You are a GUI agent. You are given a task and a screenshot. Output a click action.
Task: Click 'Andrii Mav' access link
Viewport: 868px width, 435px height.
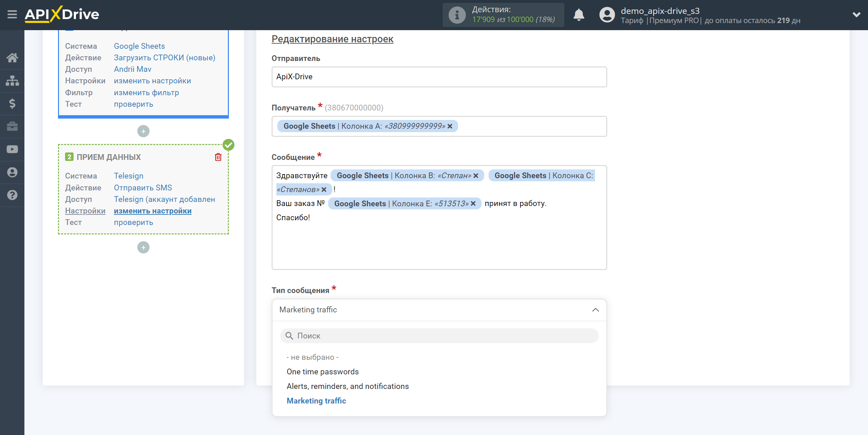(133, 69)
